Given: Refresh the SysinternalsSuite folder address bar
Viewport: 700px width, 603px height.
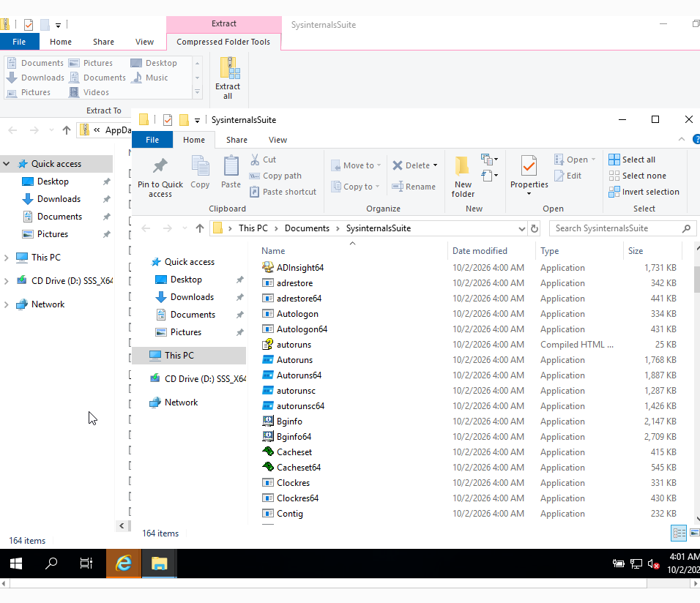Looking at the screenshot, I should tap(535, 228).
